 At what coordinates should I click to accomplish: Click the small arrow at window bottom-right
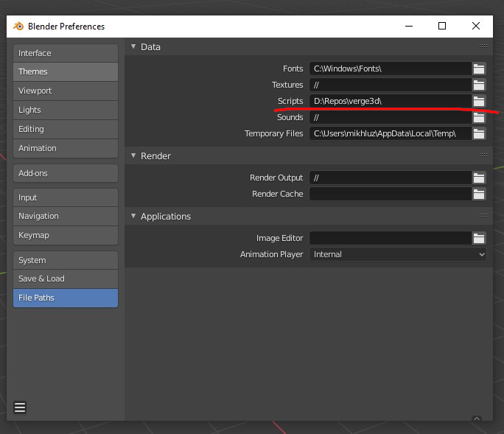pos(477,419)
